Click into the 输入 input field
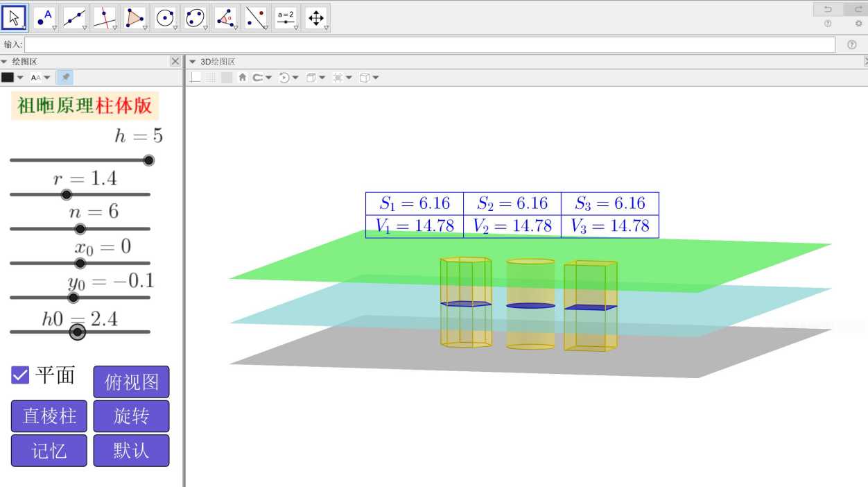Viewport: 868px width, 487px height. point(430,44)
